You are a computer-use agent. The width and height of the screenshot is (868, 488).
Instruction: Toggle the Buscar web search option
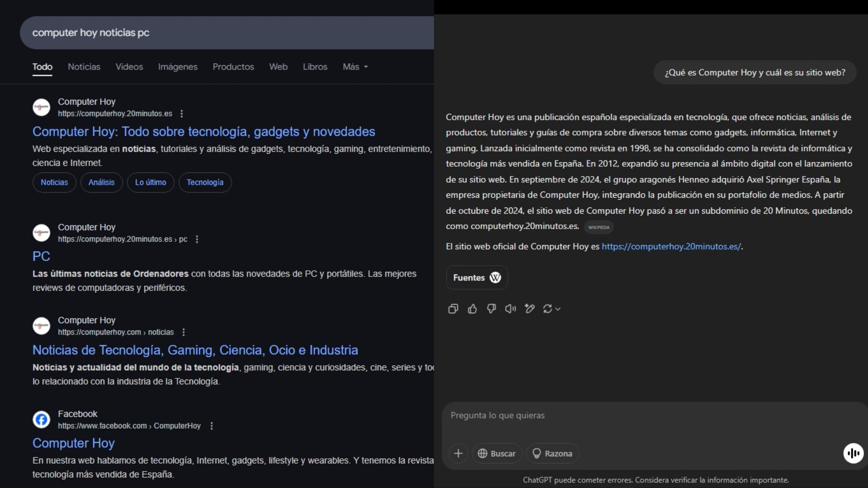coord(497,453)
